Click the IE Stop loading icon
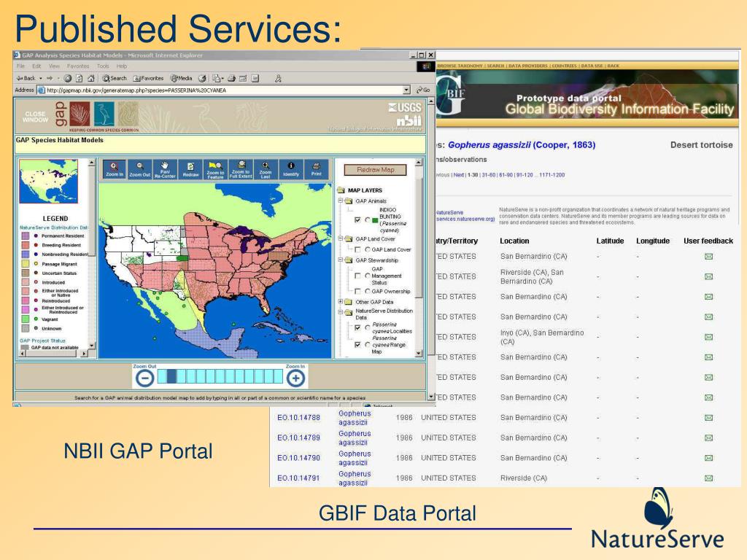 pos(68,78)
